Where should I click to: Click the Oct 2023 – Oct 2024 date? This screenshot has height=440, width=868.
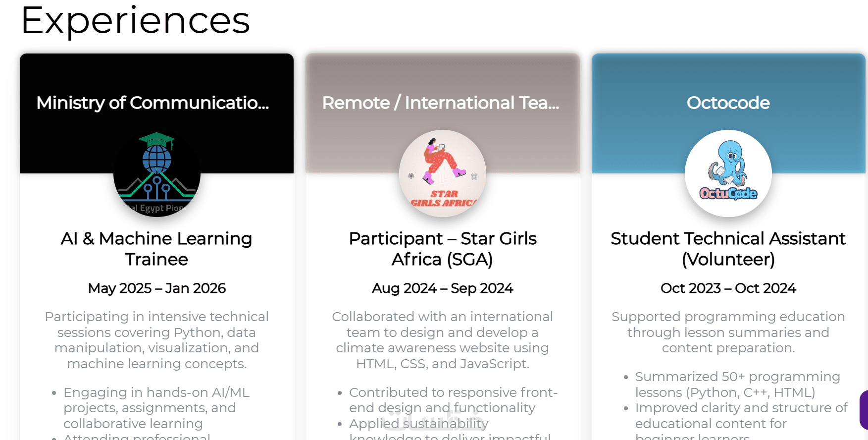(x=728, y=288)
